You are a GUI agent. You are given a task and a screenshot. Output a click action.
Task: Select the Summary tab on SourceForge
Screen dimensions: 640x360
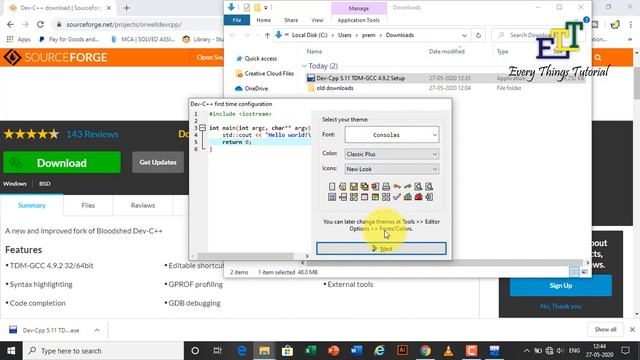tap(31, 205)
